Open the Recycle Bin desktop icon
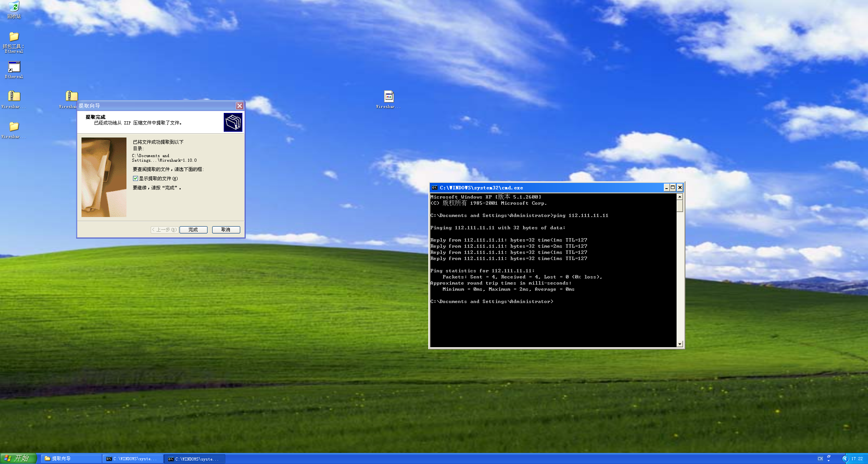This screenshot has width=868, height=464. [x=14, y=7]
